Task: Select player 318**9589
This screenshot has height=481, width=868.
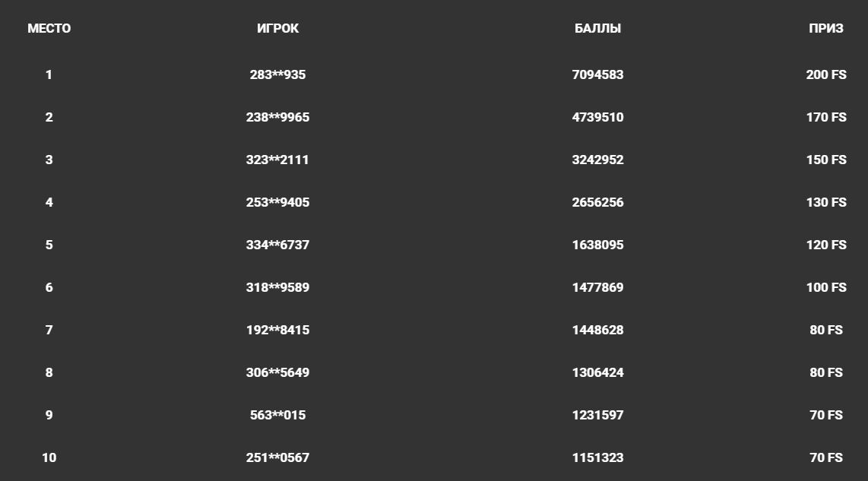Action: pos(277,288)
